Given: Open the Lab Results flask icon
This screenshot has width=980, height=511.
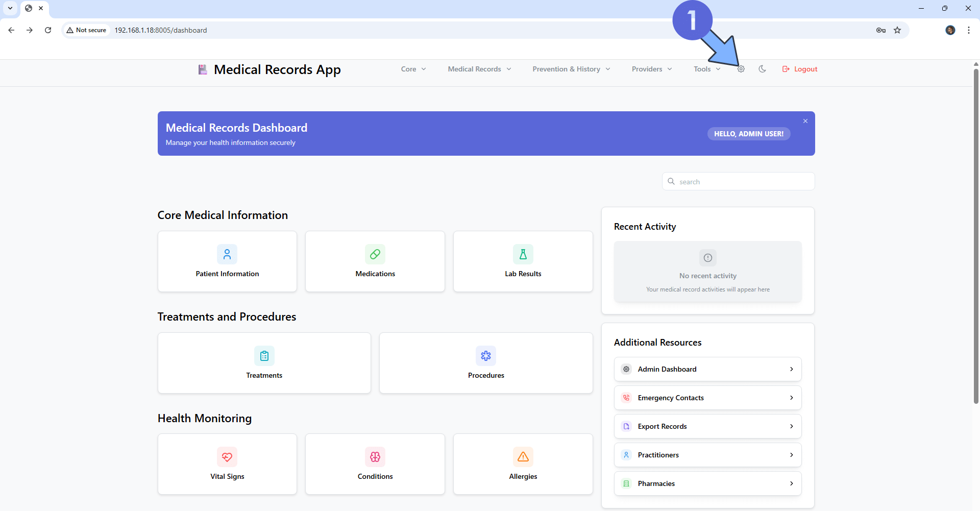Looking at the screenshot, I should [x=523, y=254].
